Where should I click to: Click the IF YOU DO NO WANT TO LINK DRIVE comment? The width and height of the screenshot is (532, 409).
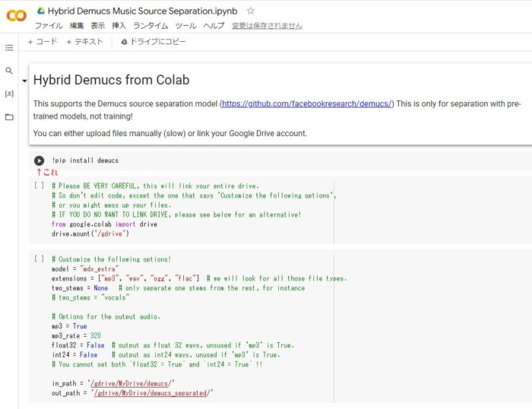[x=176, y=214]
